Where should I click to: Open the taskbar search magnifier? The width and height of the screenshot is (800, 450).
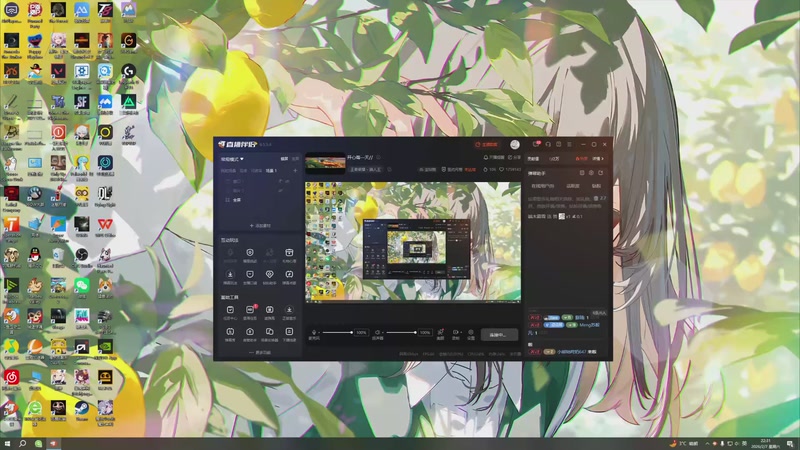coord(22,443)
